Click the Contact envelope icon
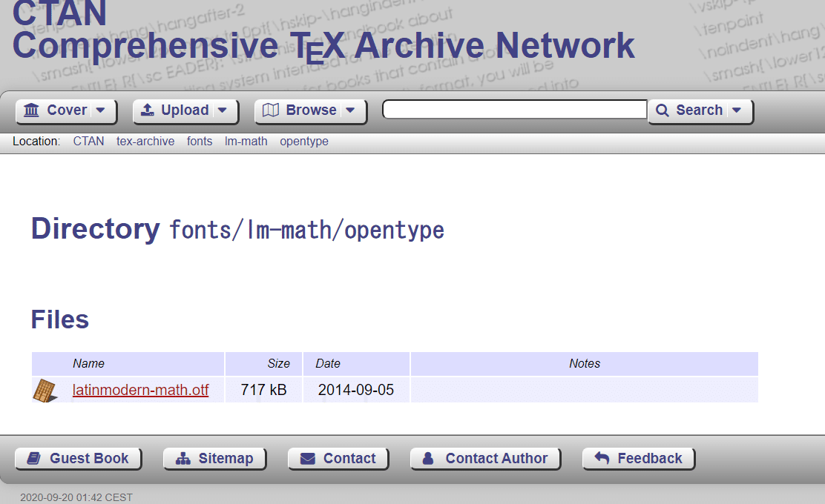This screenshot has width=825, height=504. (x=308, y=459)
